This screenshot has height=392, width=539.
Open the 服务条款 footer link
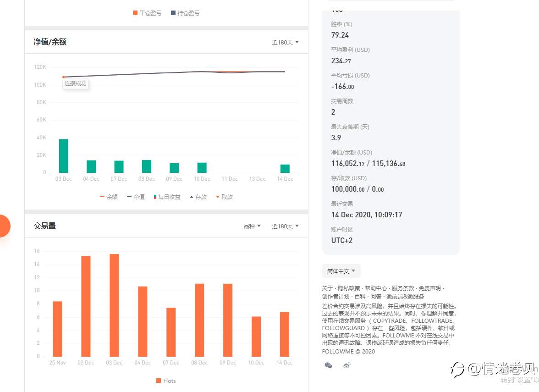tap(403, 288)
